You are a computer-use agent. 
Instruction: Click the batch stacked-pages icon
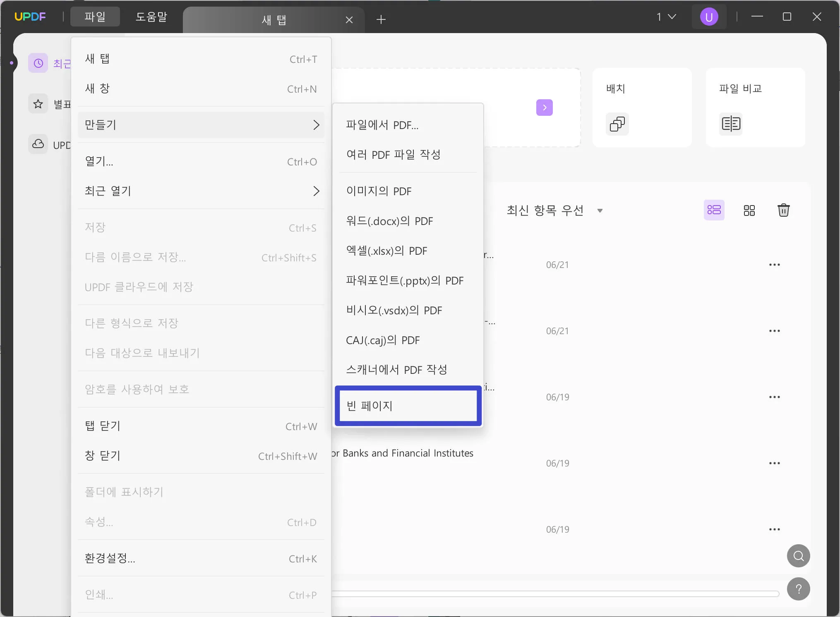(x=617, y=124)
